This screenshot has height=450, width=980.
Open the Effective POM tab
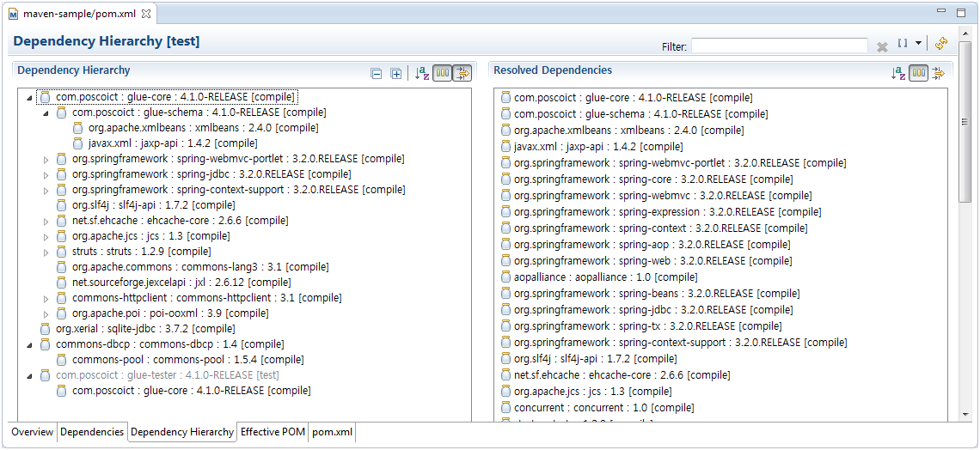[273, 432]
